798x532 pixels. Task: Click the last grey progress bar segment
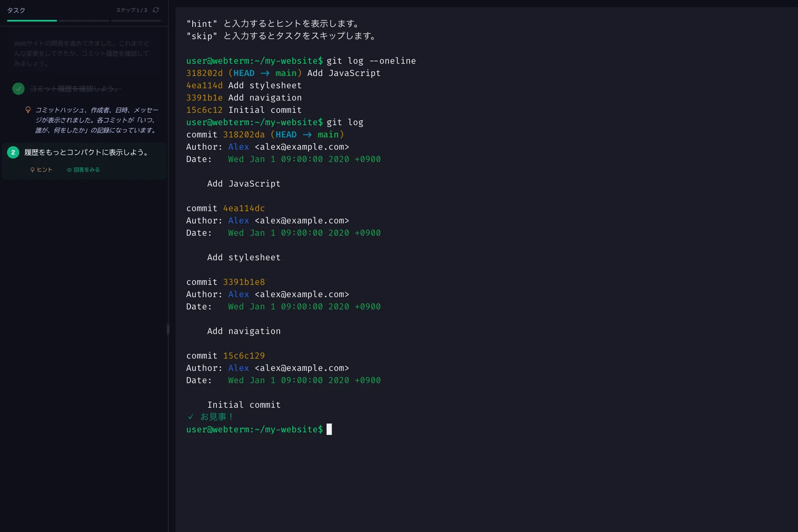click(x=136, y=21)
